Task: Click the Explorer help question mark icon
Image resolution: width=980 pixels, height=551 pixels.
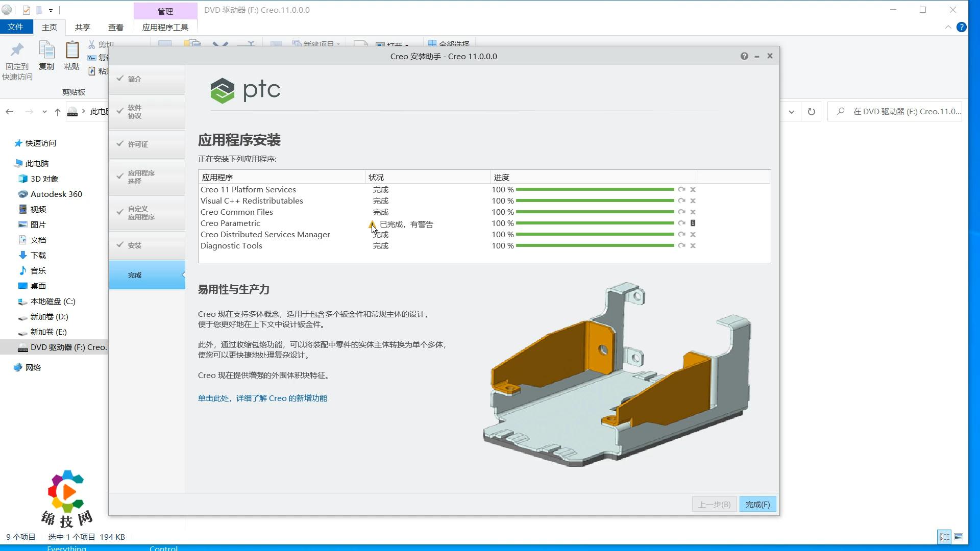Action: (x=961, y=27)
